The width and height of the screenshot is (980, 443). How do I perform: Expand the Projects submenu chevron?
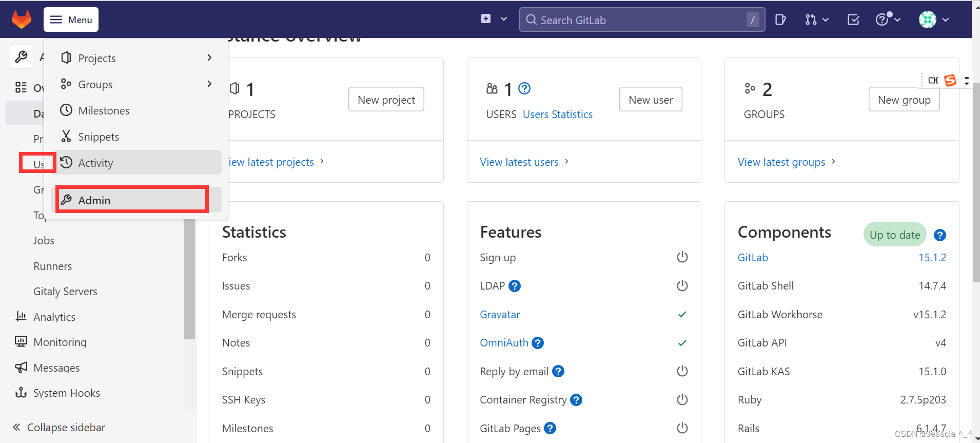(209, 57)
